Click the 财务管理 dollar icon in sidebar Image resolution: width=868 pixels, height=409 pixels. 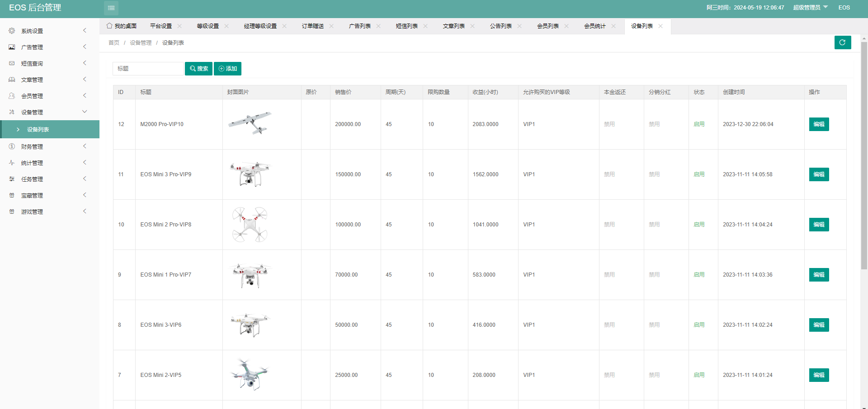pyautogui.click(x=12, y=146)
